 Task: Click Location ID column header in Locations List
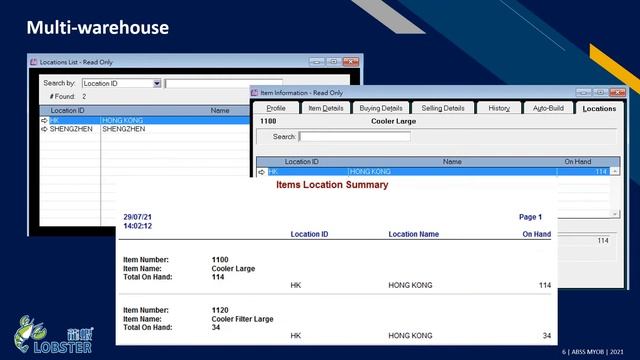[67, 111]
